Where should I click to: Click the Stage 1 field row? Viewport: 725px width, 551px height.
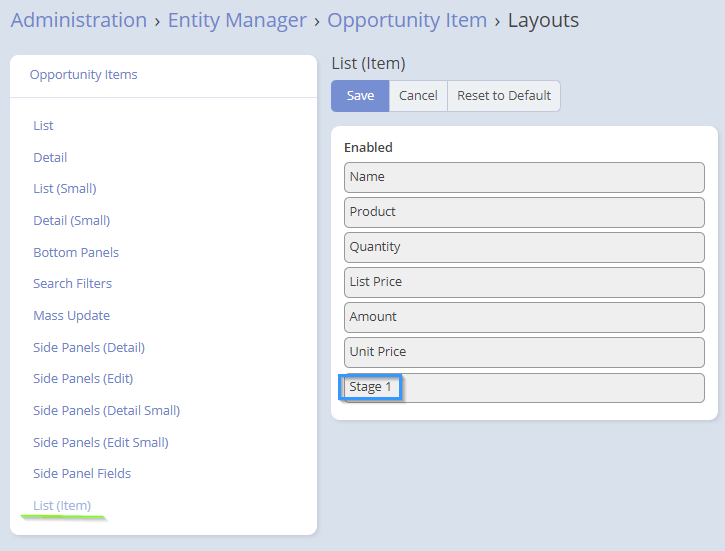click(524, 388)
